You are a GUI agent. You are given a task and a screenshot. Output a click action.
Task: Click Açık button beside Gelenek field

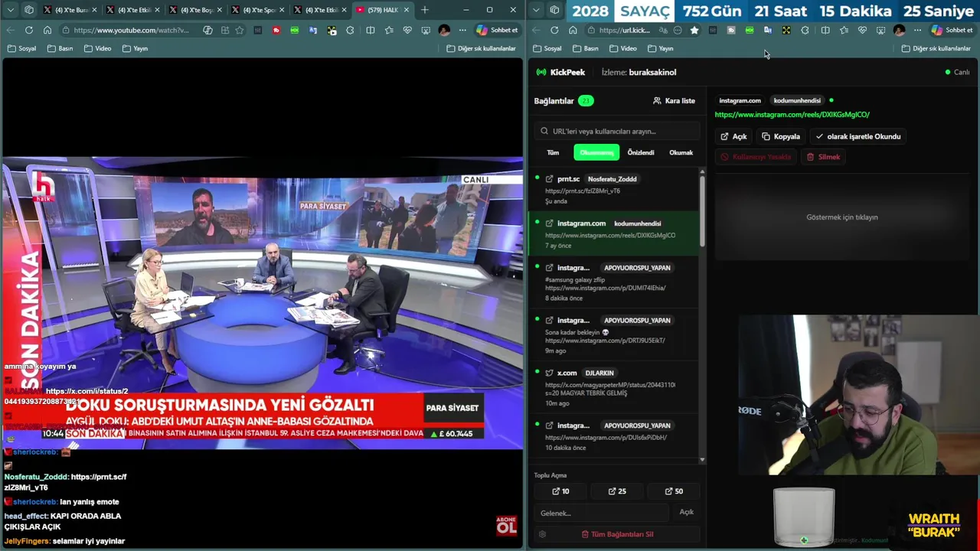(687, 512)
